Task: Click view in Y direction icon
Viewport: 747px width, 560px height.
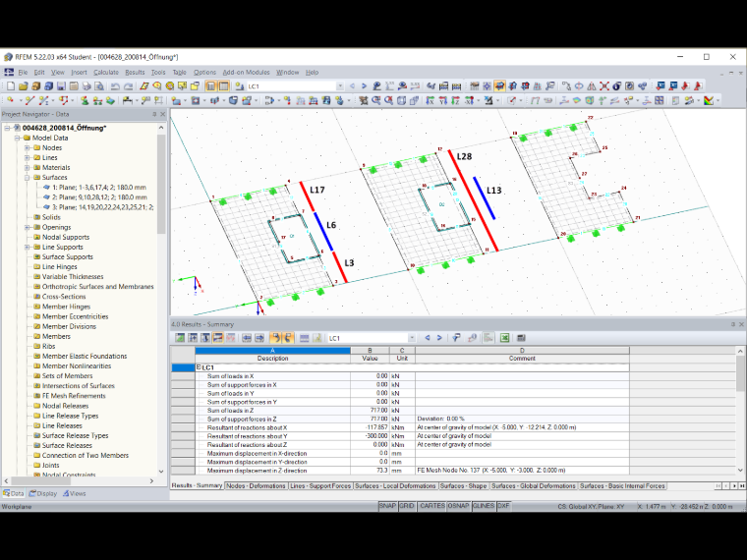Action: click(443, 100)
